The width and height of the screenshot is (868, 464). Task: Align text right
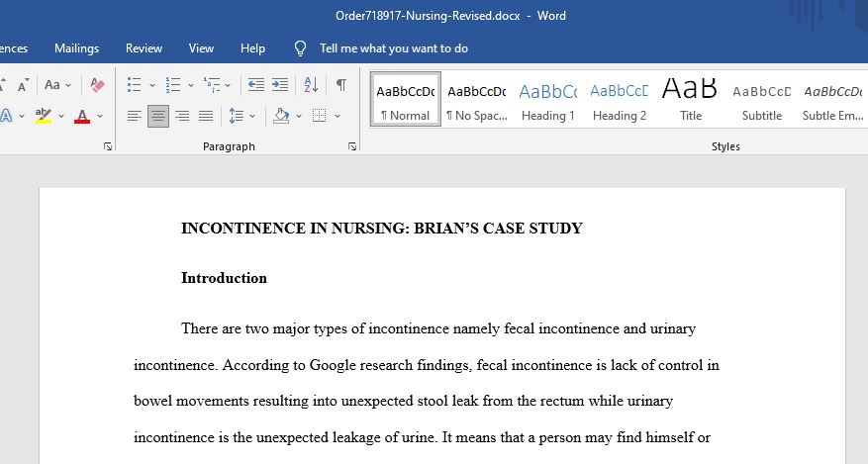(x=182, y=116)
